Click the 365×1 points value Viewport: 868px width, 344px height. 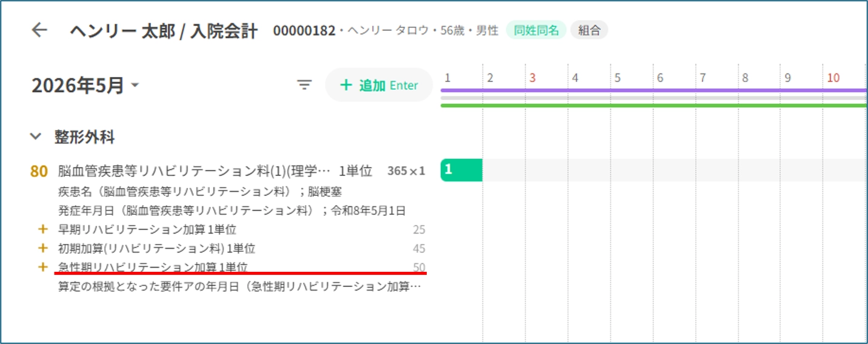pos(406,171)
